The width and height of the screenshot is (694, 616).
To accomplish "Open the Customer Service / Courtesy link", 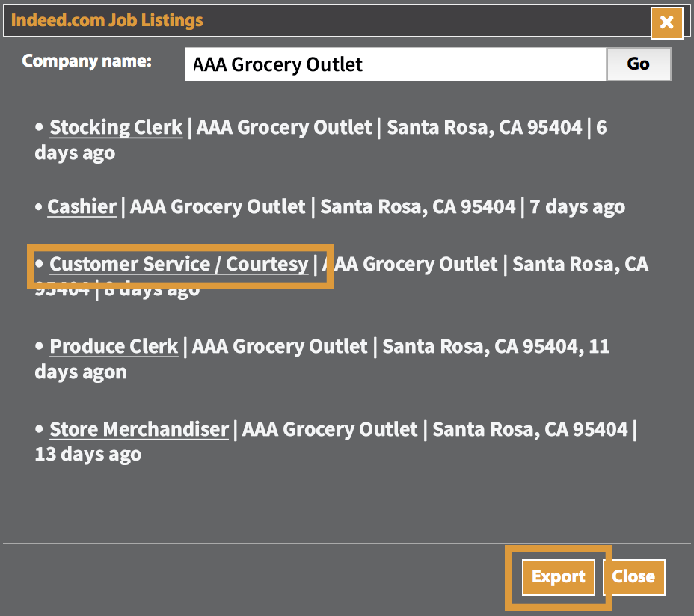I will pyautogui.click(x=179, y=264).
